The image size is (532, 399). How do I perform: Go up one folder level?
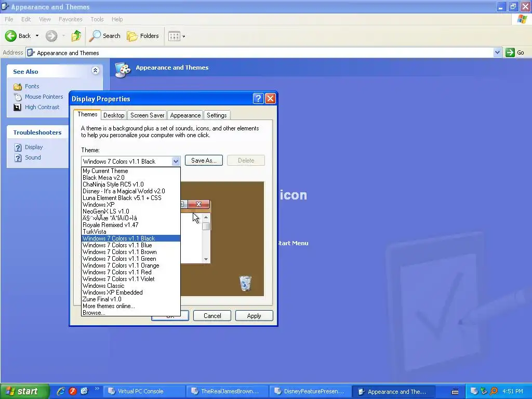coord(76,36)
